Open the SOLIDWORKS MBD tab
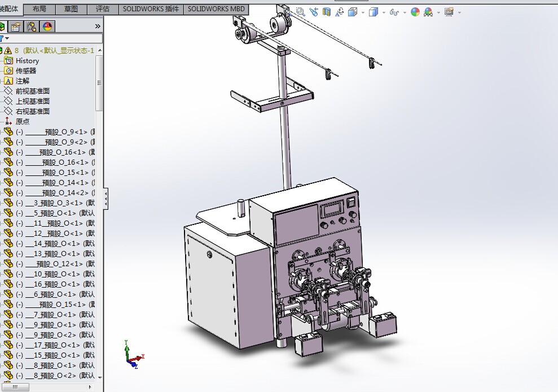Screen dimensions: 558x392 coord(216,9)
